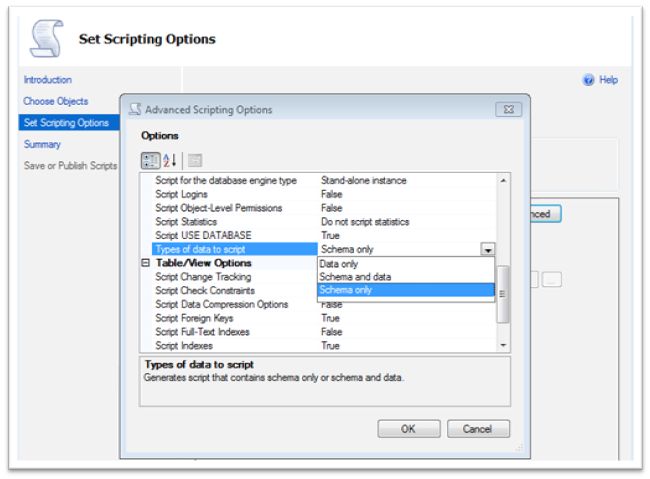Choose the highlighted Schema only list entry
Viewport: 650px width, 479px height.
click(x=406, y=290)
